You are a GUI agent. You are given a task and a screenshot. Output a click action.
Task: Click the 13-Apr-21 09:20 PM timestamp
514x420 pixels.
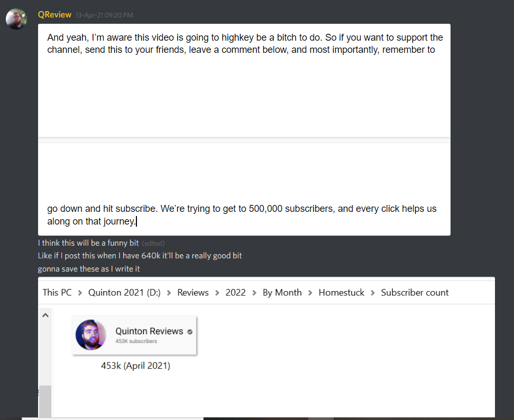[x=104, y=15]
